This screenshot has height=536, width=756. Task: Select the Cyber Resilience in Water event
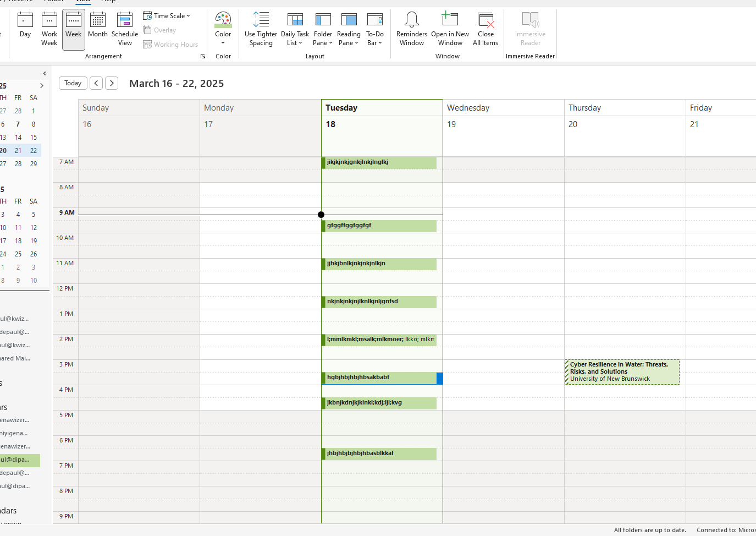(x=622, y=372)
